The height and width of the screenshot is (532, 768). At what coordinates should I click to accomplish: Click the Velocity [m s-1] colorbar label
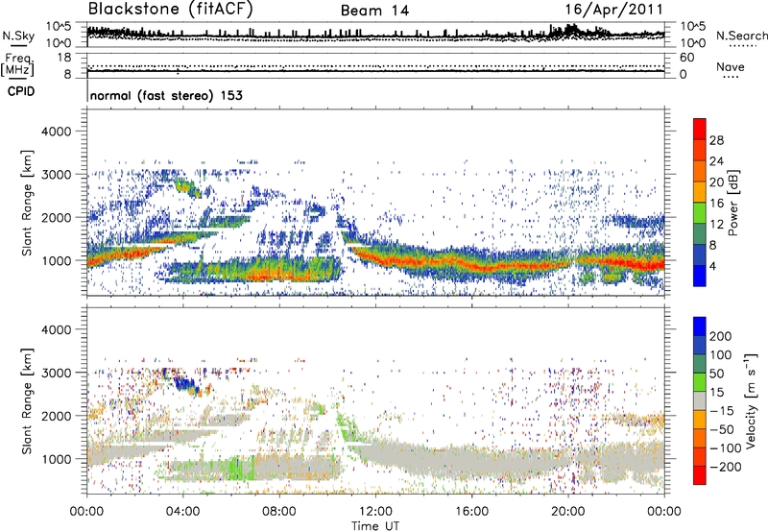point(751,400)
